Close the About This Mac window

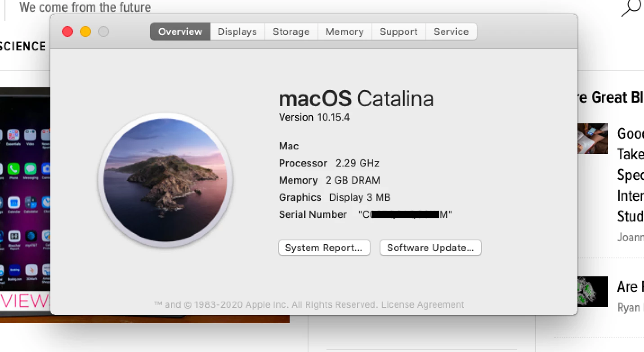coord(67,32)
